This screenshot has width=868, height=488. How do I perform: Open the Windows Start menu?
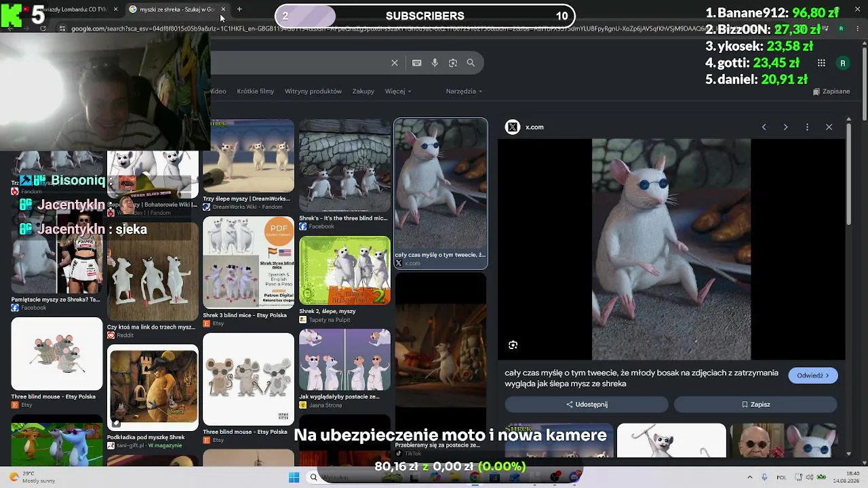[x=294, y=478]
